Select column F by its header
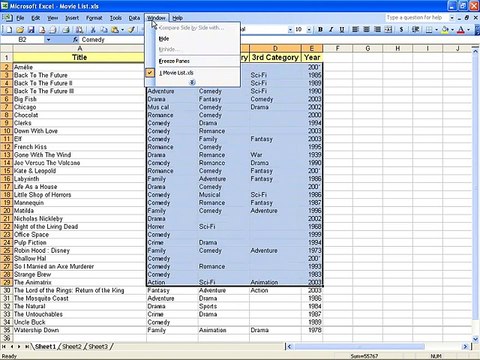Viewport: 480px width, 360px height. [x=338, y=49]
